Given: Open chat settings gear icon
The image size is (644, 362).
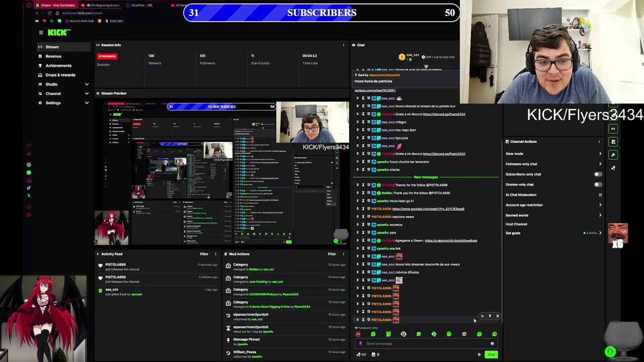Looking at the screenshot, I should pos(479,354).
